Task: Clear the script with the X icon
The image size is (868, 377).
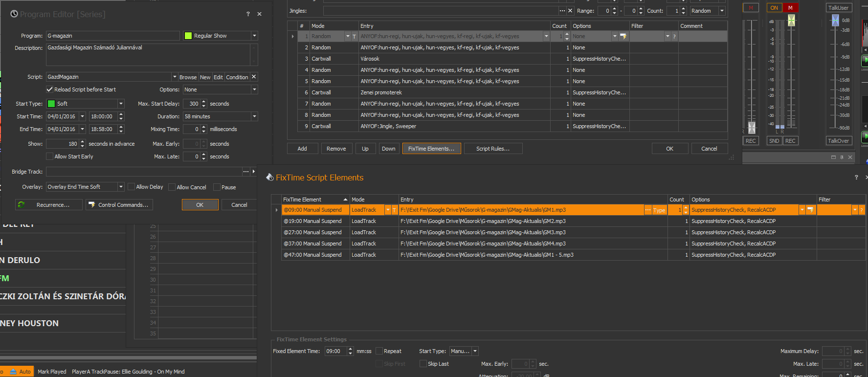Action: [x=254, y=77]
